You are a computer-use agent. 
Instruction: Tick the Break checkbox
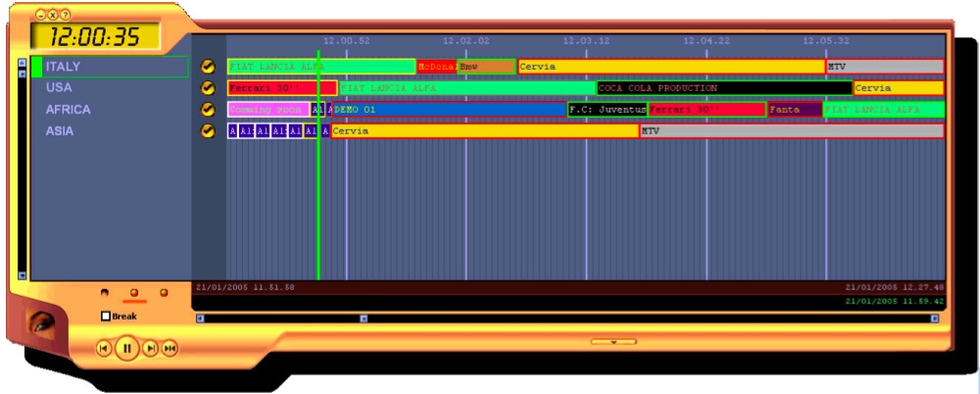[106, 317]
